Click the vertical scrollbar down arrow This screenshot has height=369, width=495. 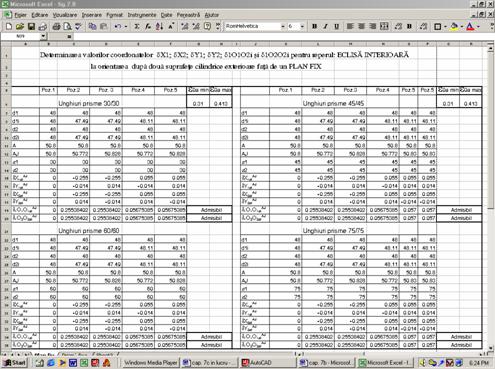[491, 348]
